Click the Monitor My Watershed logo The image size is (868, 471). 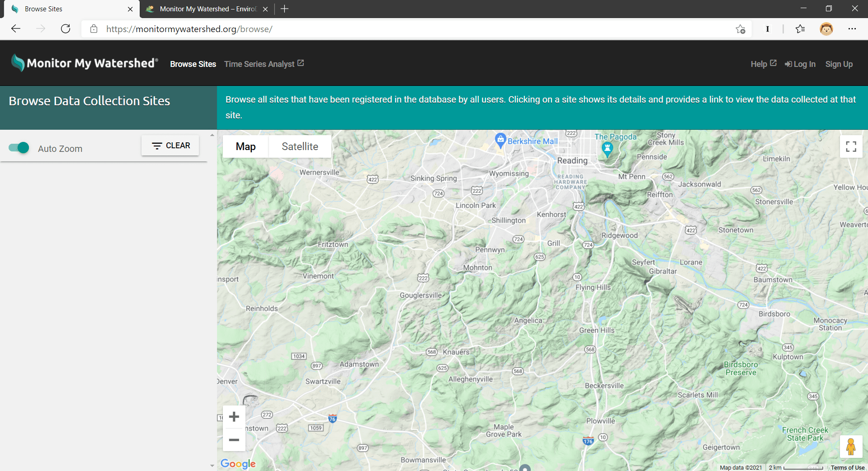tap(85, 63)
